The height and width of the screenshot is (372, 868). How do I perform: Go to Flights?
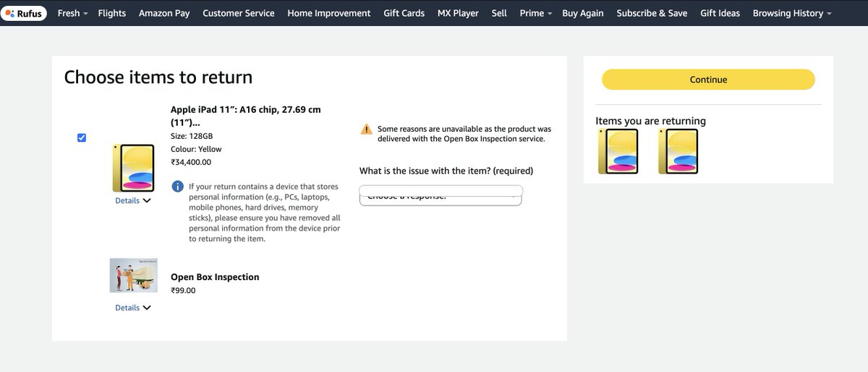(x=111, y=13)
